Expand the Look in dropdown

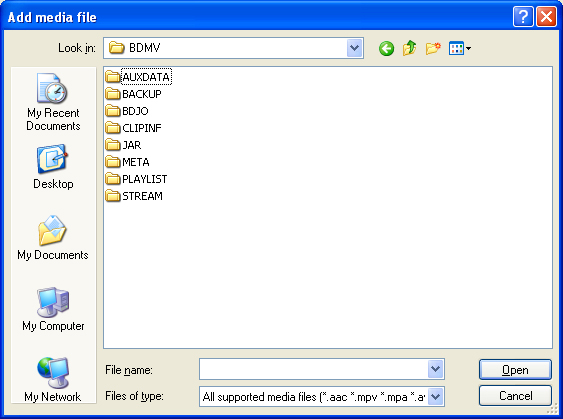pos(354,48)
